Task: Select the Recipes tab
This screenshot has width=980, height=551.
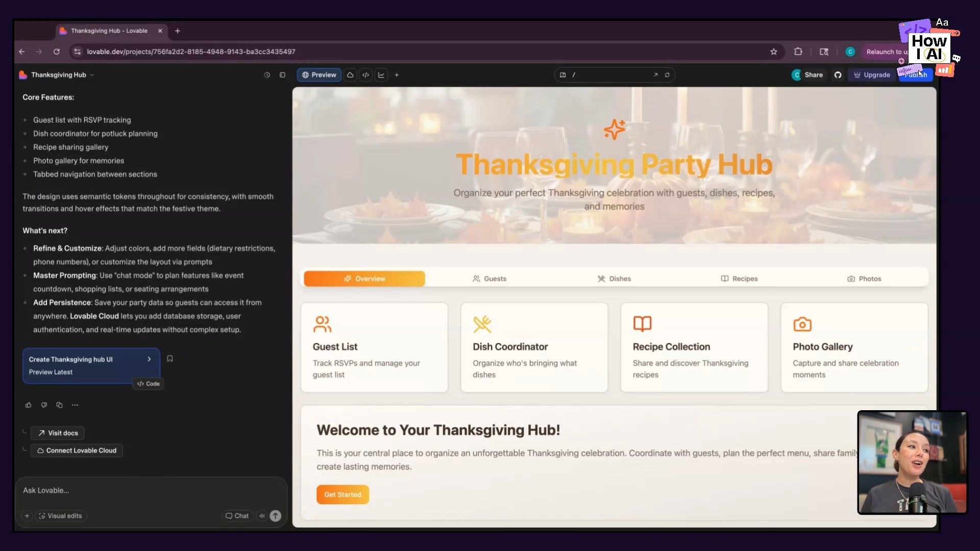Action: point(739,279)
